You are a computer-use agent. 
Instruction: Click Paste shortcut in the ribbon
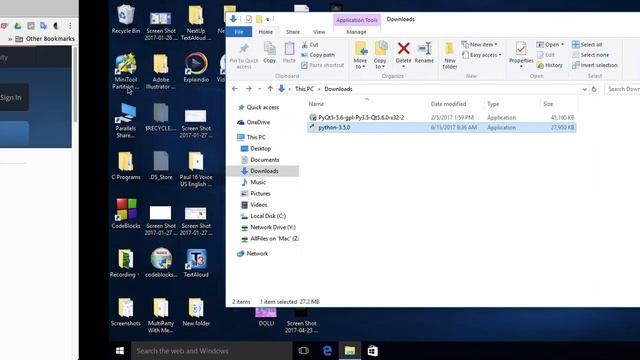[322, 65]
